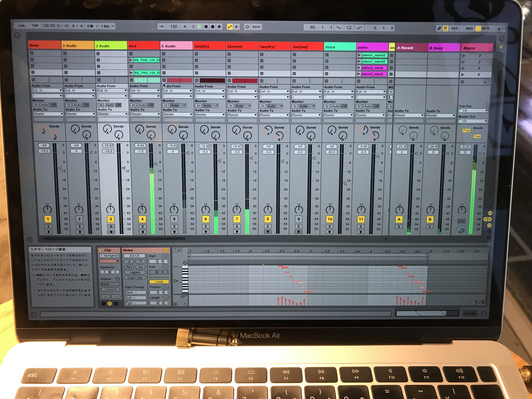Launch the piano1_mend2 clip in first row
The image size is (532, 399).
pos(359,55)
